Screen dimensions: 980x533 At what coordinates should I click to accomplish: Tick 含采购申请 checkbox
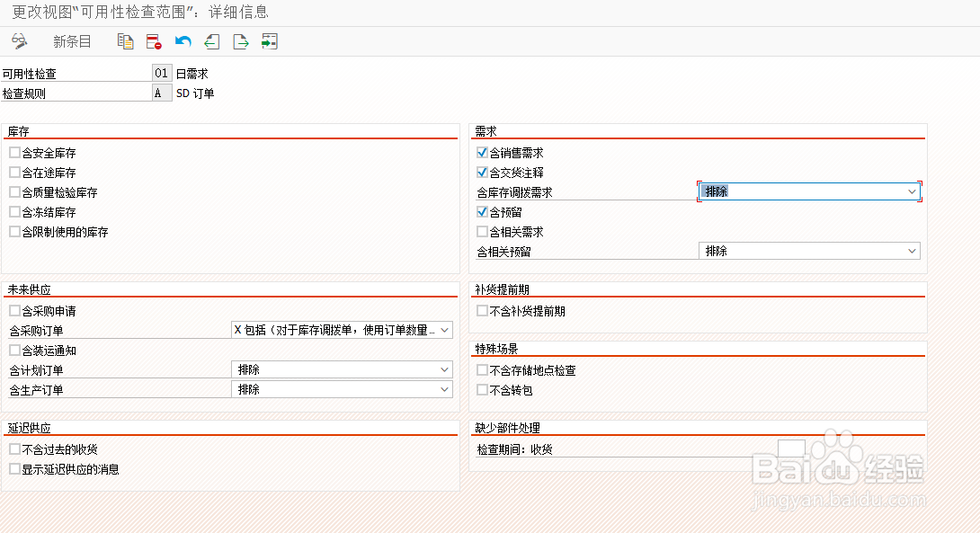click(x=15, y=311)
